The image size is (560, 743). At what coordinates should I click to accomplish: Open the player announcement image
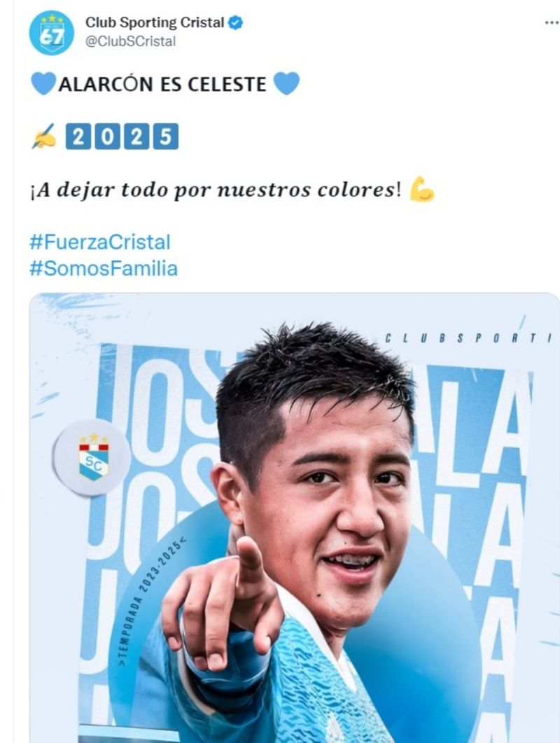(294, 518)
